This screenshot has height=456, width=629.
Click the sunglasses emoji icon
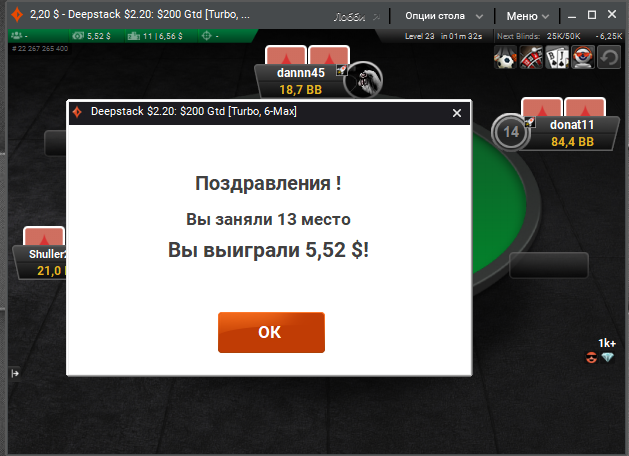pyautogui.click(x=591, y=357)
